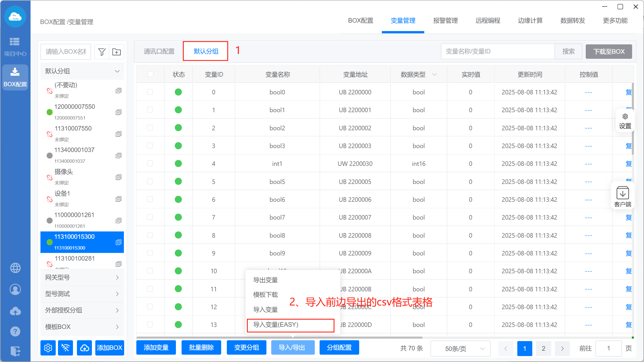The width and height of the screenshot is (644, 362).
Task: Click the globe icon in sidebar
Action: pos(15,268)
